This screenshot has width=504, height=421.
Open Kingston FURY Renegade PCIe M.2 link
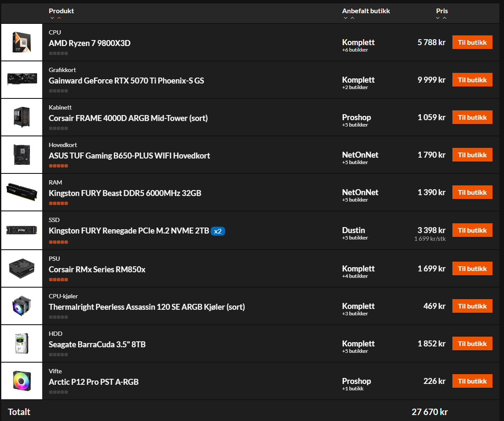tap(129, 231)
